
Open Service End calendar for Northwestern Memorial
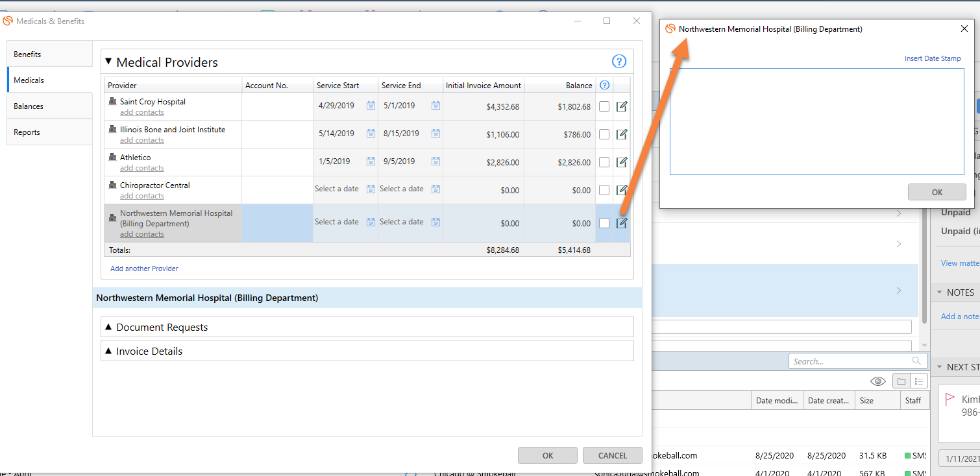(x=435, y=222)
